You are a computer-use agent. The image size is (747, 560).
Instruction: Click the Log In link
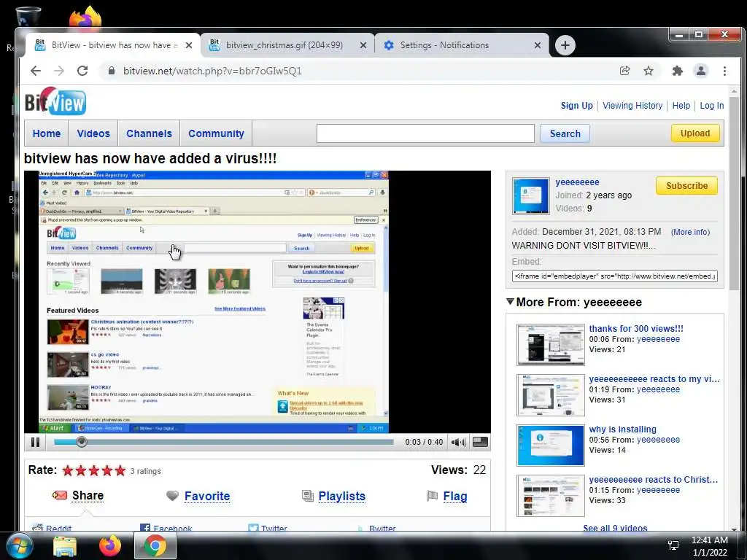point(712,106)
